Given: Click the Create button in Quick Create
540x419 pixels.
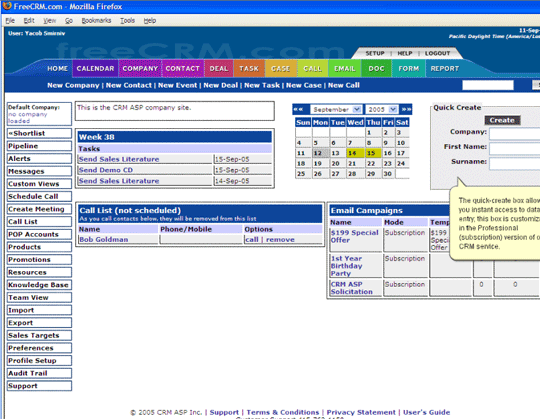Looking at the screenshot, I should pos(502,120).
